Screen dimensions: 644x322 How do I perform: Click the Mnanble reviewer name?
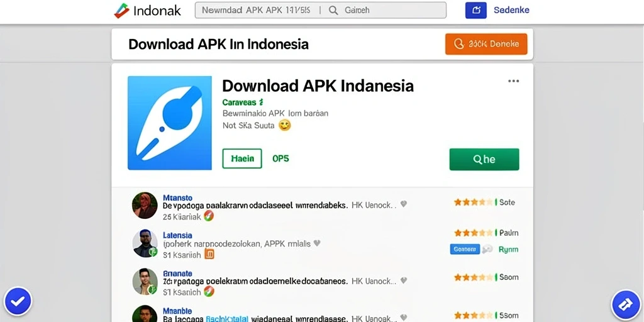point(177,311)
